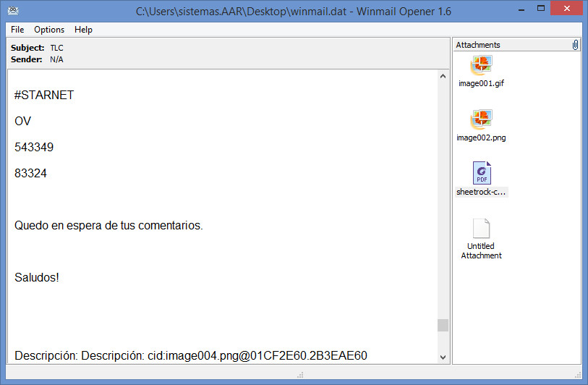Click the number 543349 in the message
The width and height of the screenshot is (588, 385).
click(x=34, y=147)
